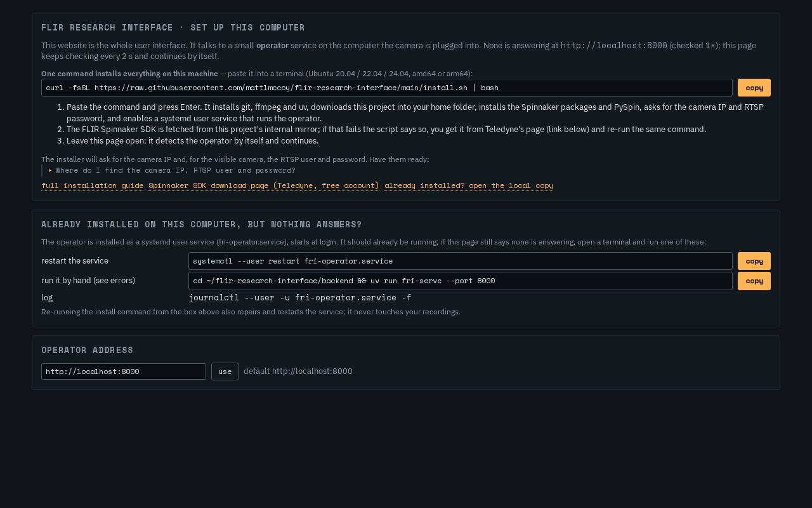Apply operator address with use button

pos(225,371)
